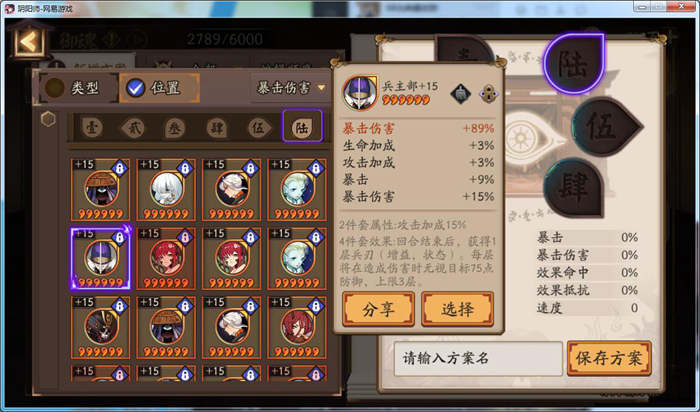Click the central eye emblem
Screen dimensions: 700x412
point(521,139)
